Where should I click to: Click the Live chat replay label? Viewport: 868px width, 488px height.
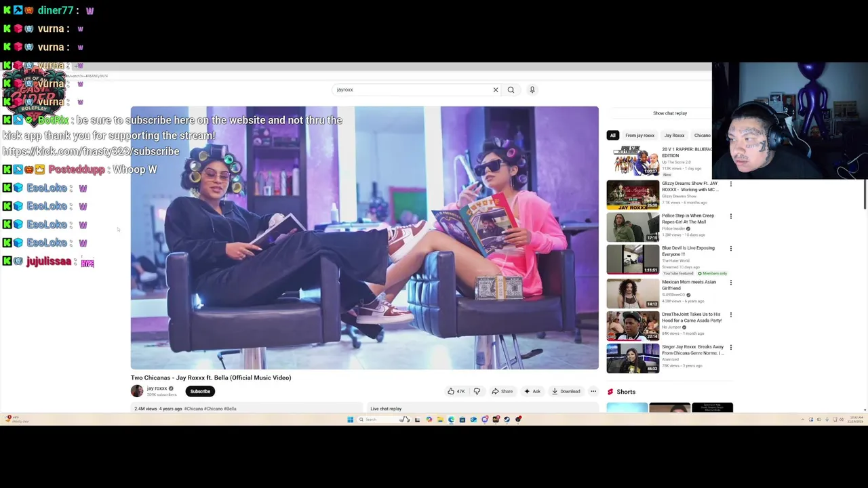(x=386, y=409)
